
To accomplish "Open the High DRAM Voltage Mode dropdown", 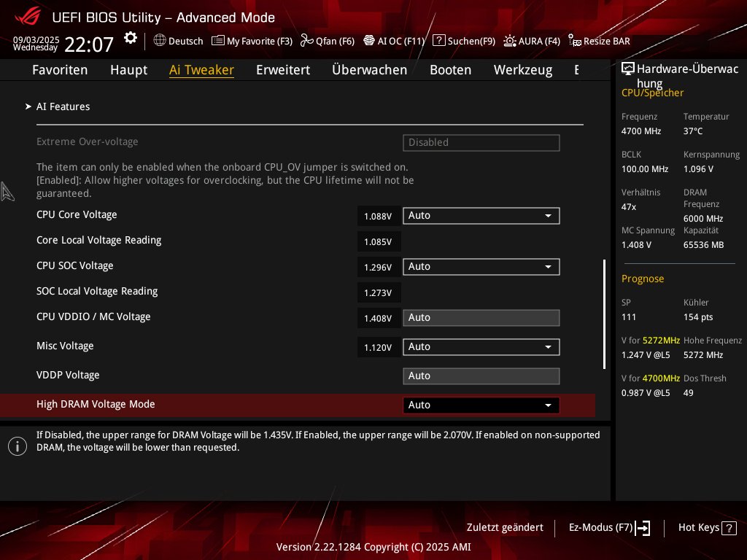I will coord(481,405).
